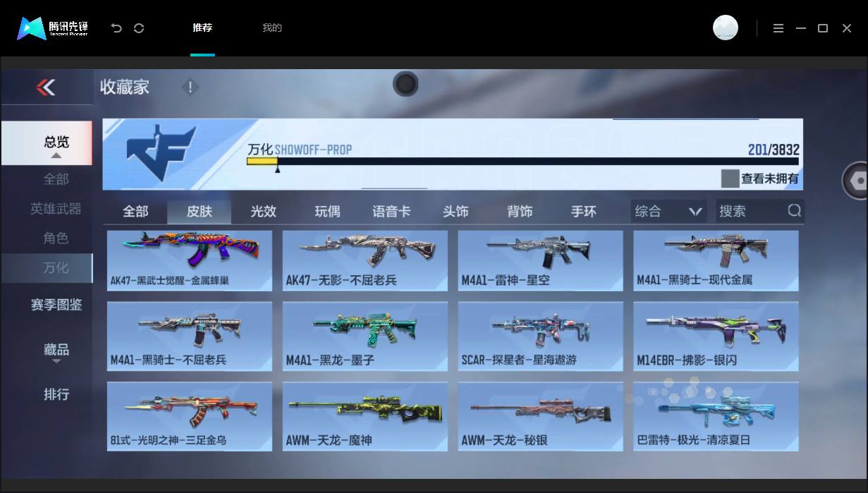868x493 pixels.
Task: Click the refresh reload icon
Action: click(x=139, y=28)
